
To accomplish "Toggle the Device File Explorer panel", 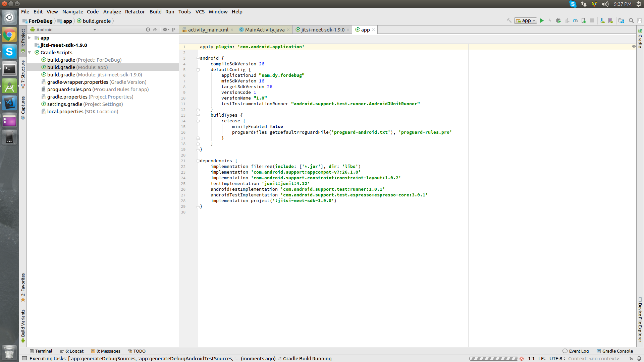I will [x=639, y=318].
